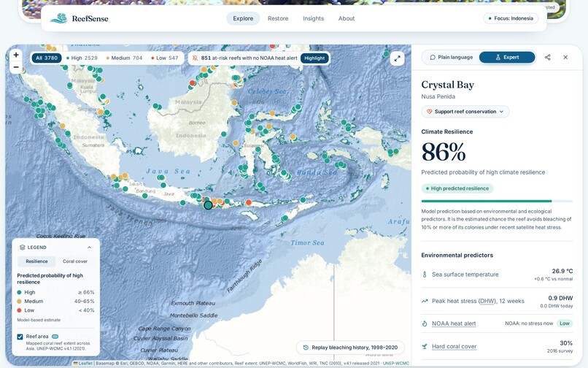Click the Model-based estimate note
Image resolution: width=588 pixels, height=368 pixels.
pyautogui.click(x=39, y=320)
